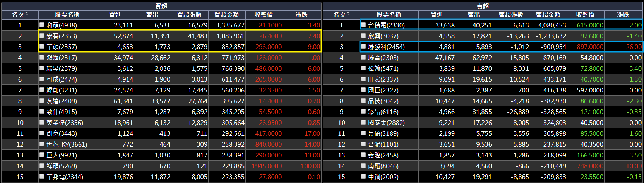Select the checkbox beside 國泰金(2882)
644x183 pixels.
(x=363, y=122)
